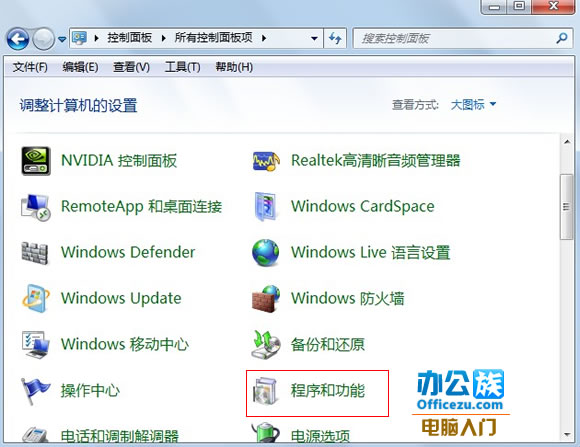This screenshot has width=580, height=447.
Task: Open the Windows Update link
Action: coord(121,299)
